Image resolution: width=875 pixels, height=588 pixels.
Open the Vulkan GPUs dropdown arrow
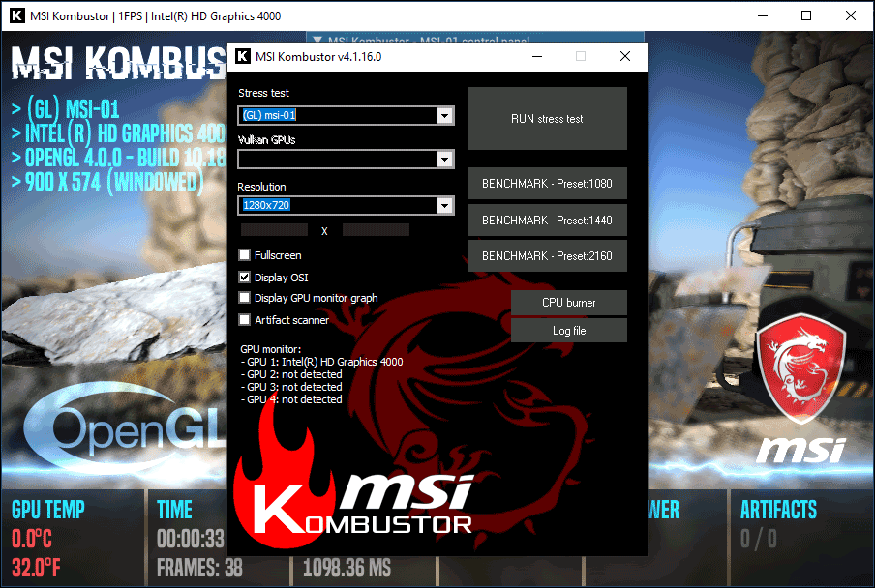coord(444,160)
